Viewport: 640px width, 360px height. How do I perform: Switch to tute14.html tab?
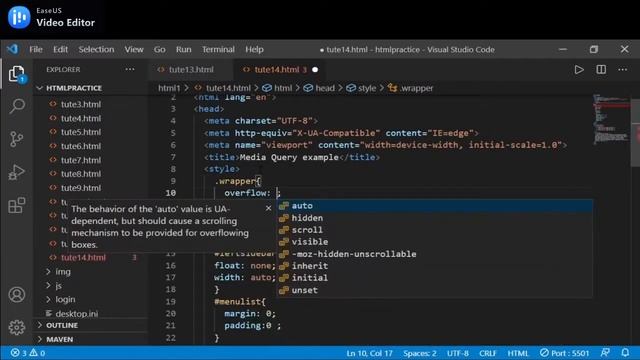point(277,70)
